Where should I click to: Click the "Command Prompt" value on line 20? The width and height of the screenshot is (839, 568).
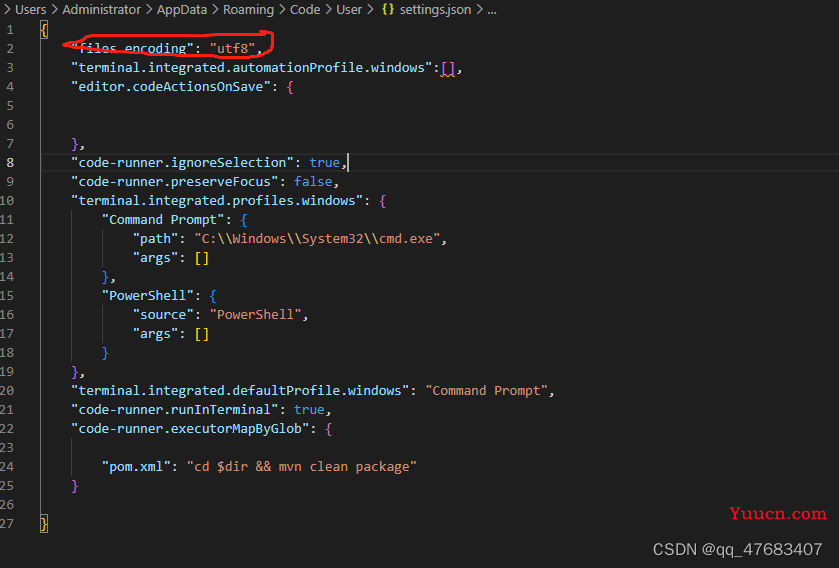pos(486,390)
